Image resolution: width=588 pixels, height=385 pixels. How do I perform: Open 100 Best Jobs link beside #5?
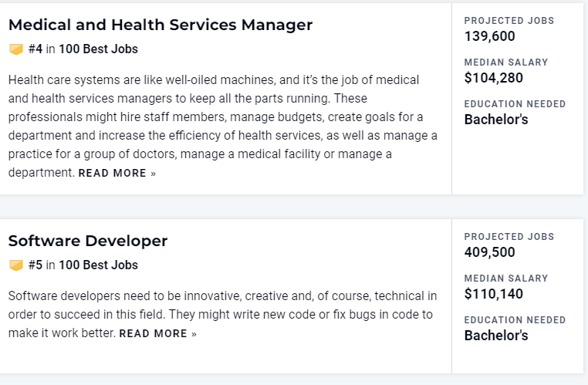pos(98,265)
